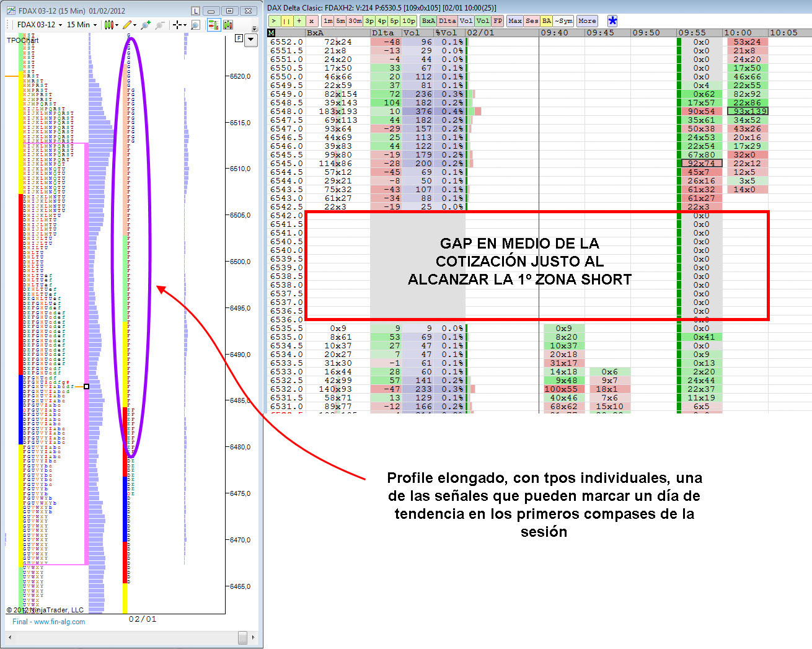
Task: Toggle the BxA column button
Action: tap(428, 21)
